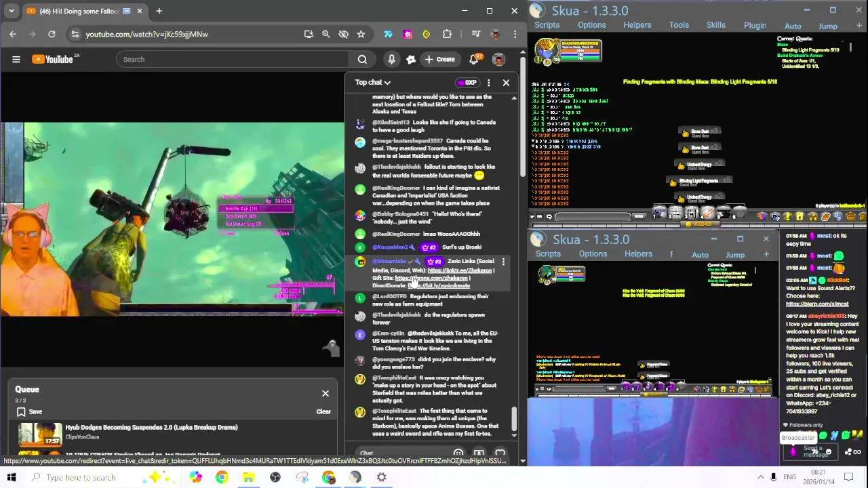Open Scripts menu in top Skua window

[x=547, y=25]
